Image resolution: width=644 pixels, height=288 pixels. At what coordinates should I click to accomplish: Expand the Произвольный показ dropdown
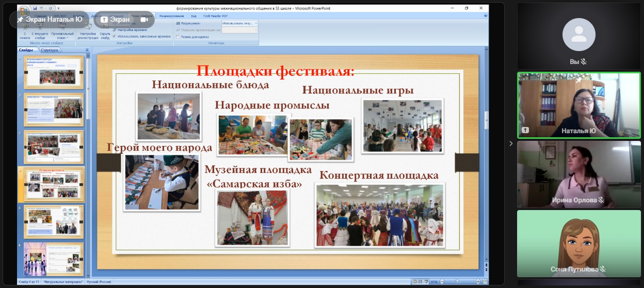[x=62, y=35]
